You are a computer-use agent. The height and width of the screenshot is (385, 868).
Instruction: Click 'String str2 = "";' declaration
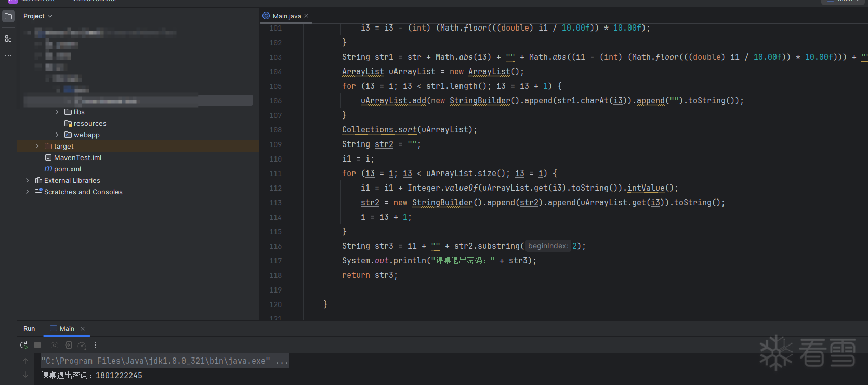pos(382,144)
